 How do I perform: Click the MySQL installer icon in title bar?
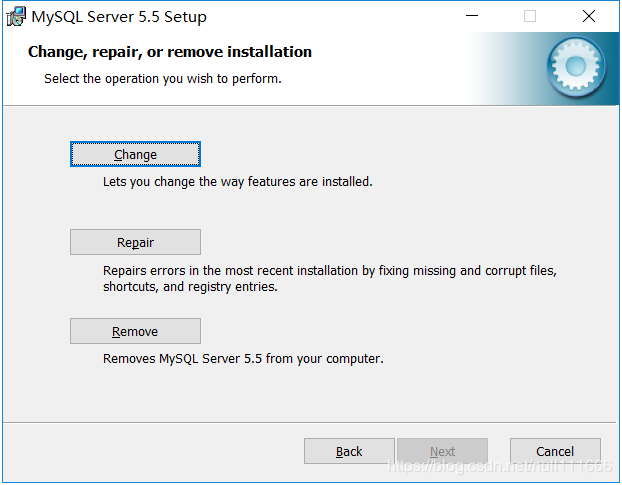[x=16, y=16]
